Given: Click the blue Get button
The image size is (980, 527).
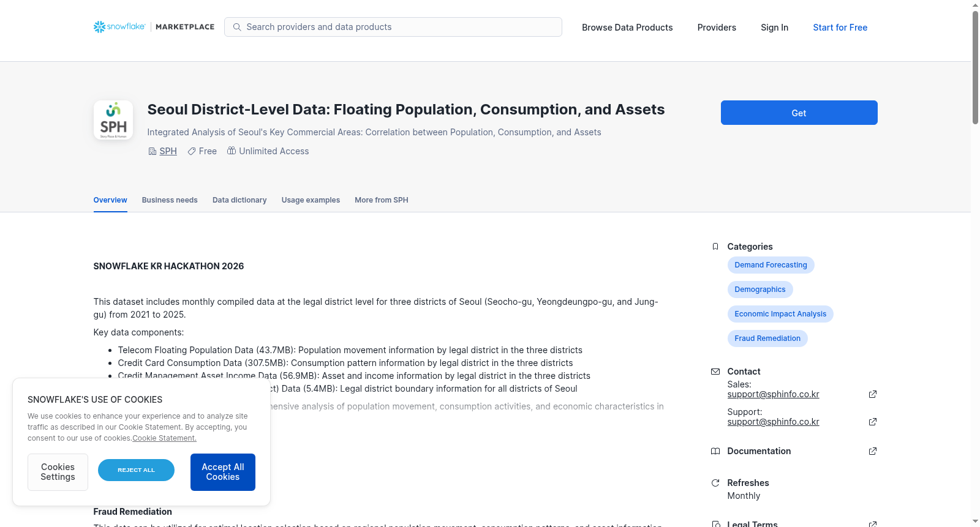Looking at the screenshot, I should [799, 113].
